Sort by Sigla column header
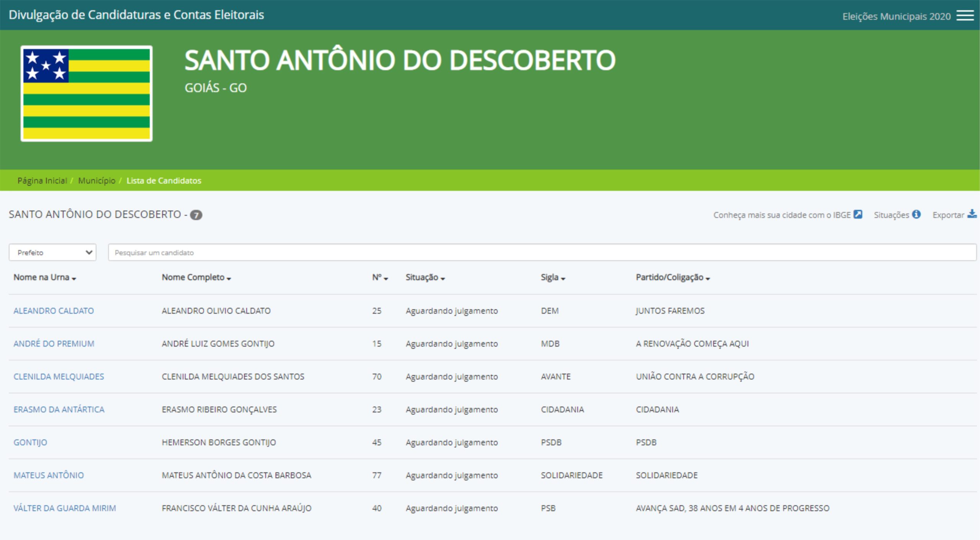Image resolution: width=980 pixels, height=540 pixels. (553, 277)
